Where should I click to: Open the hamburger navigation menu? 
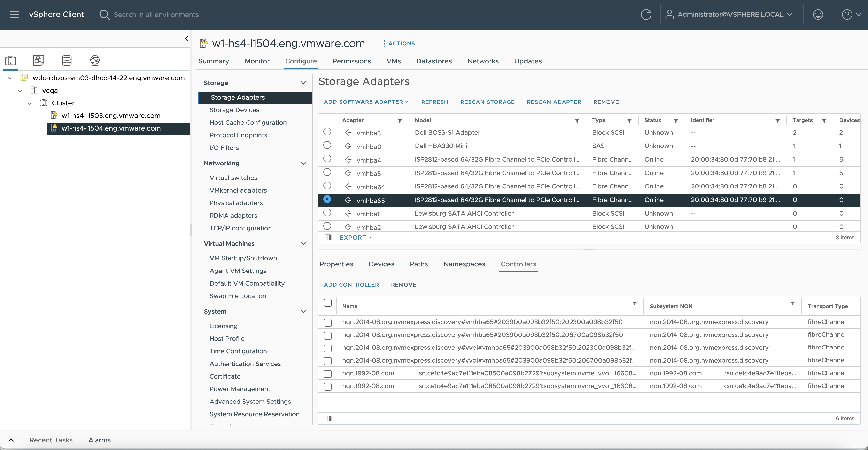click(15, 15)
